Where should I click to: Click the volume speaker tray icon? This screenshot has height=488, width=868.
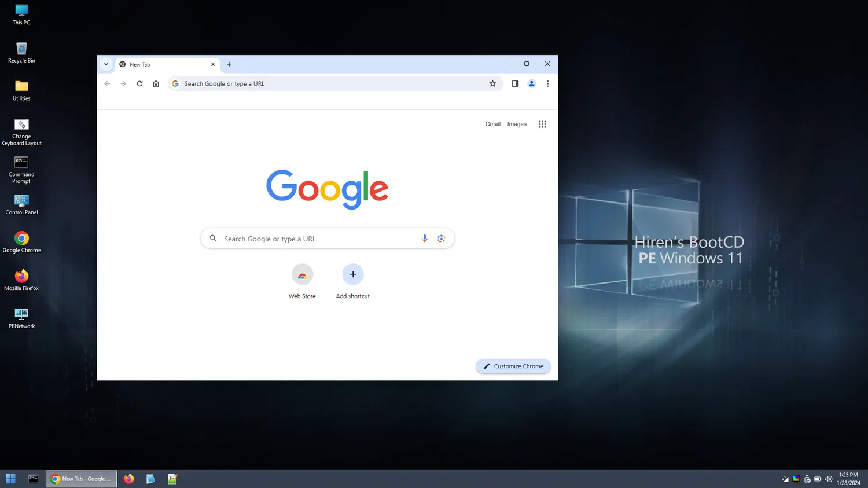[828, 479]
